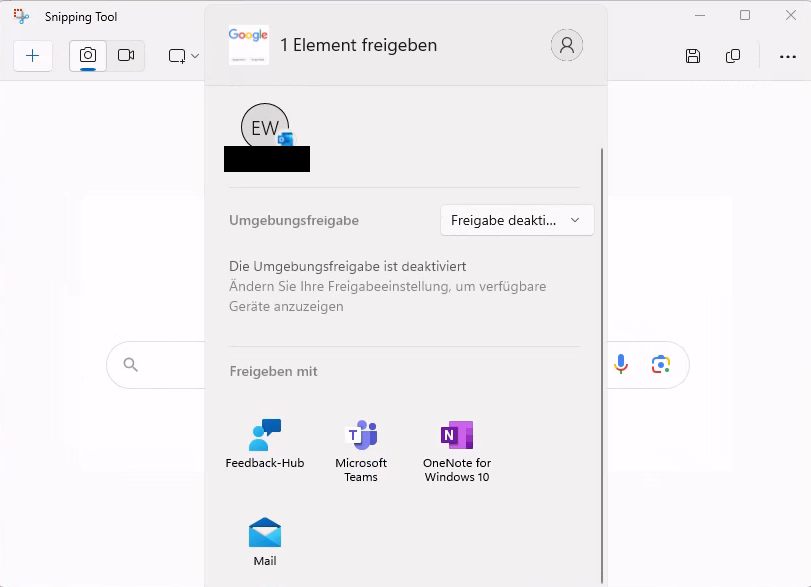Image resolution: width=811 pixels, height=587 pixels.
Task: Share with OneNote for Windows 10
Action: point(457,451)
